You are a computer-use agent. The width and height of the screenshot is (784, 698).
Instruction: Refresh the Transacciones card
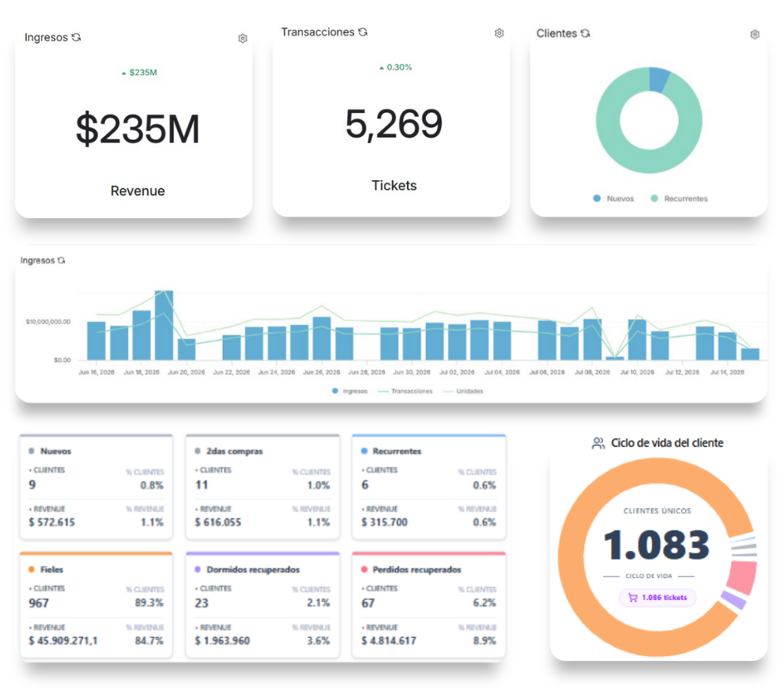point(363,32)
